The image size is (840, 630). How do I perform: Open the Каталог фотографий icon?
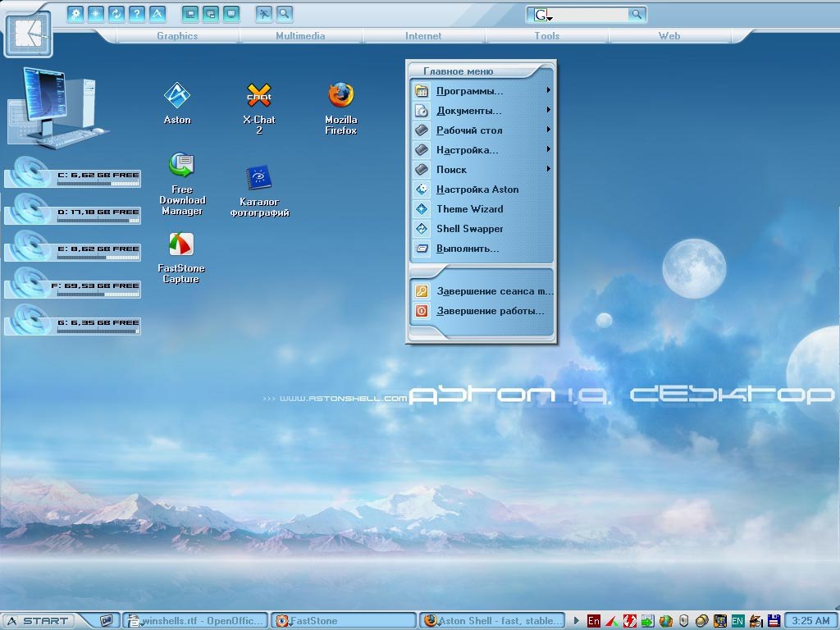(x=259, y=190)
